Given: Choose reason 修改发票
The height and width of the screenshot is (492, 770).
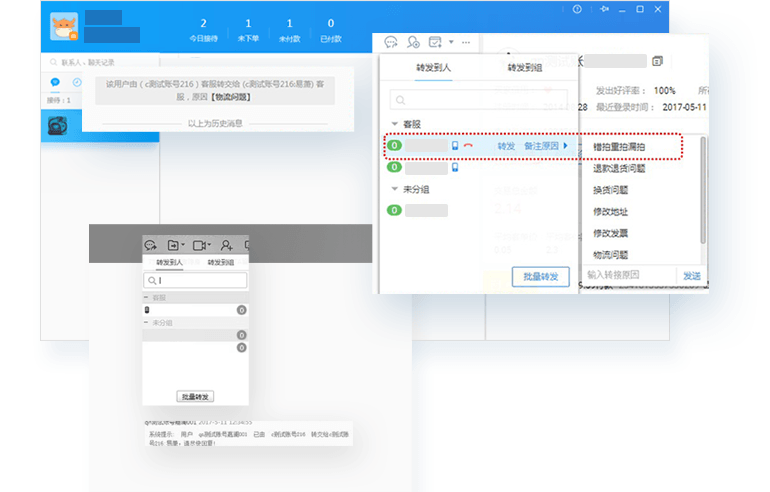Looking at the screenshot, I should click(x=610, y=233).
